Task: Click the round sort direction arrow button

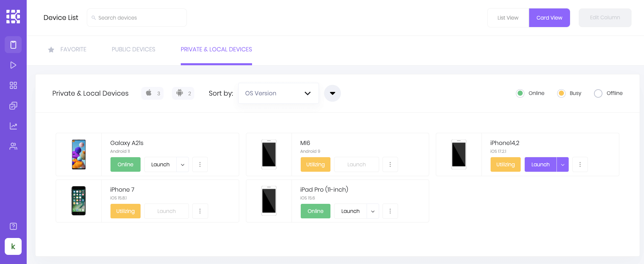Action: click(332, 93)
